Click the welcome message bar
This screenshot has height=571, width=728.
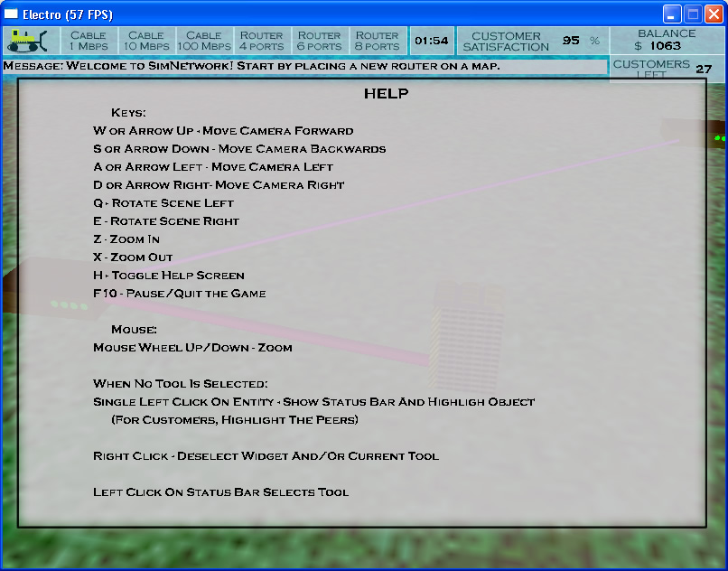click(x=304, y=67)
